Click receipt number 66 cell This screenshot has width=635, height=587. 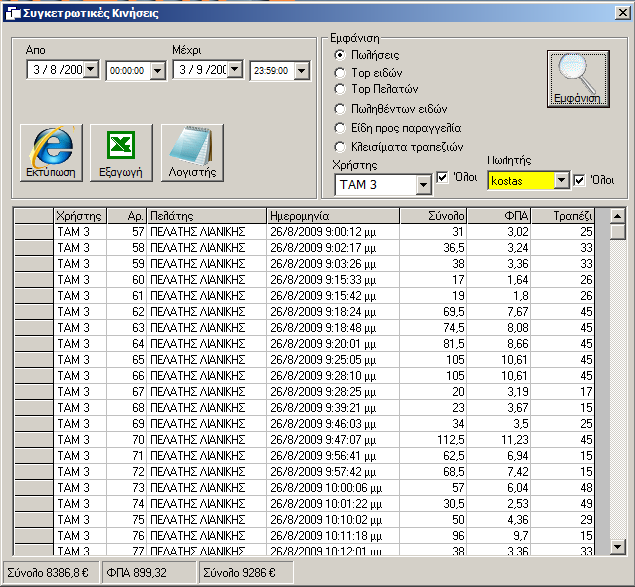click(x=127, y=376)
